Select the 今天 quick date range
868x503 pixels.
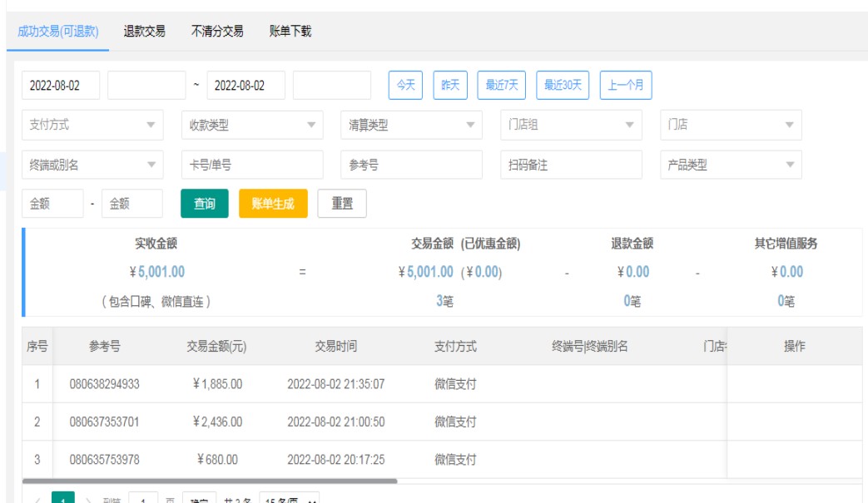(x=405, y=85)
